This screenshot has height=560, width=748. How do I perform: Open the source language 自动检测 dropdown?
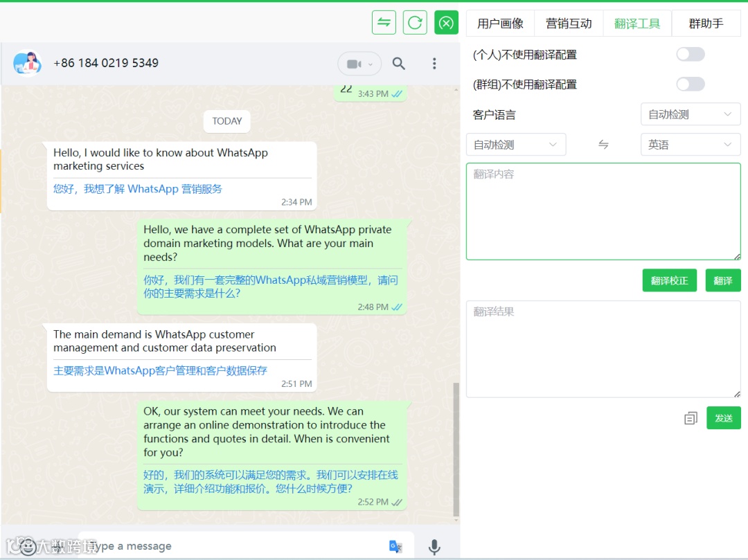pos(516,145)
